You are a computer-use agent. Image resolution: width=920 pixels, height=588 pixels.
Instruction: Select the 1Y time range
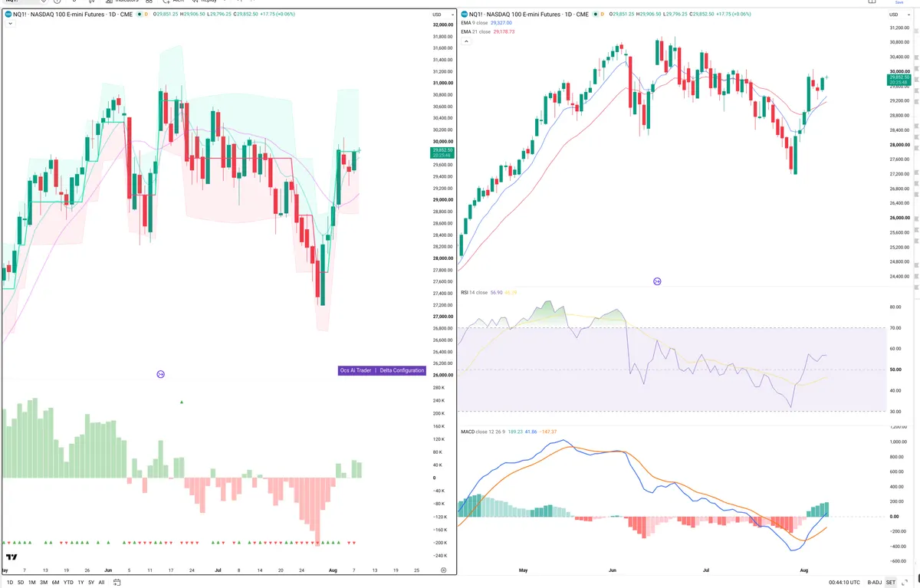click(x=80, y=582)
